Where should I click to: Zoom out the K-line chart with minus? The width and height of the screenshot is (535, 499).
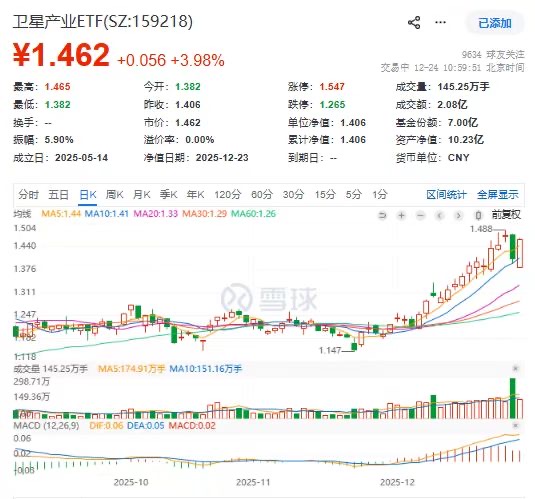pyautogui.click(x=421, y=215)
